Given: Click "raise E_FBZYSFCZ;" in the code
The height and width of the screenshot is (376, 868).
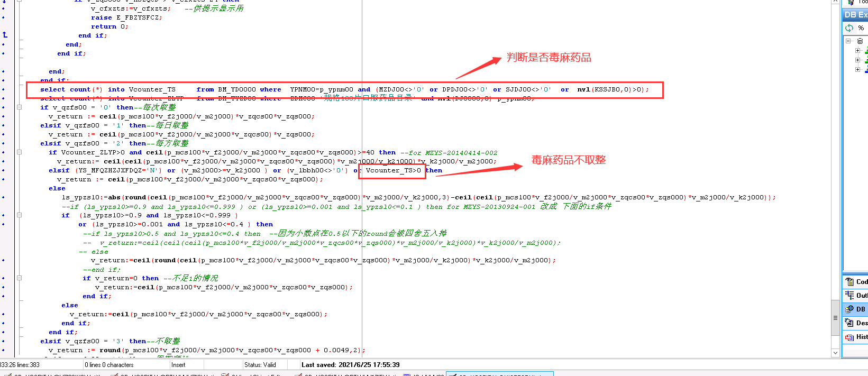Looking at the screenshot, I should pyautogui.click(x=126, y=17).
